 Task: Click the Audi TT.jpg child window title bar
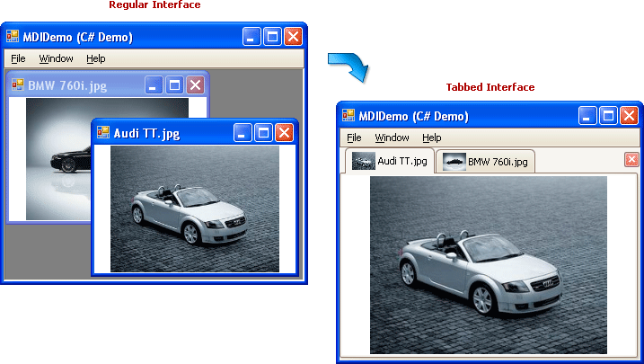pos(195,133)
